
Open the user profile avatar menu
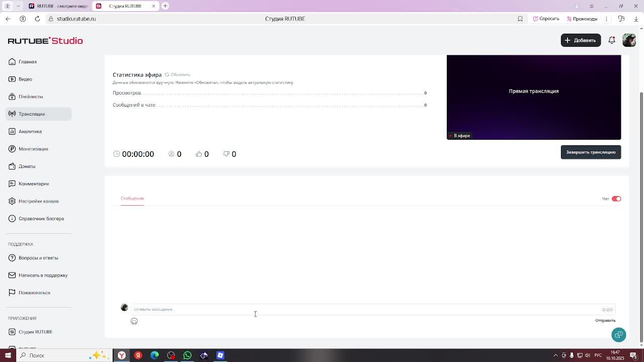[x=629, y=40]
